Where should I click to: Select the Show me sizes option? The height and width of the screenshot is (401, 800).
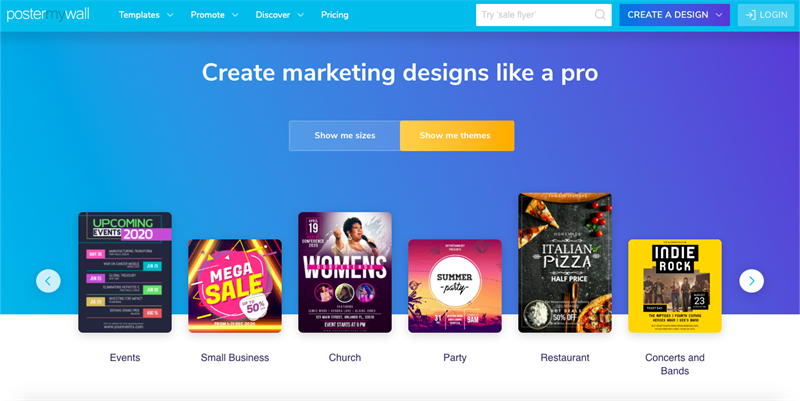tap(345, 136)
